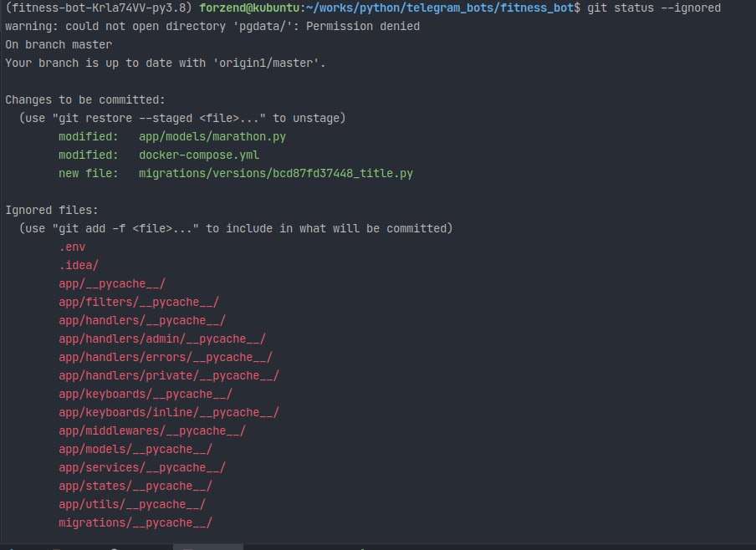Click the app/services/__pycache__/ entry
Screen dimensions: 756x550
142,467
